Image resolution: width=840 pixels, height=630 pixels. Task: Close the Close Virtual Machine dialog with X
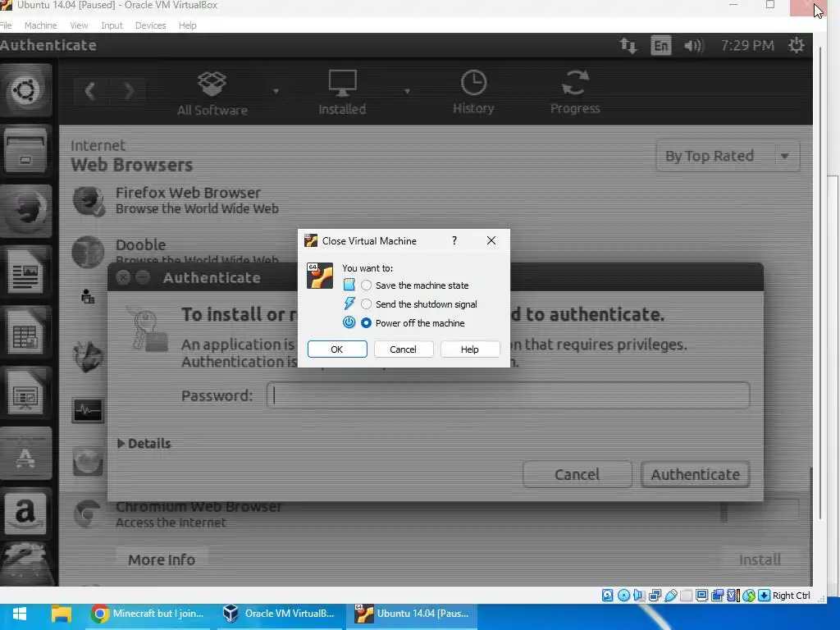pos(491,240)
